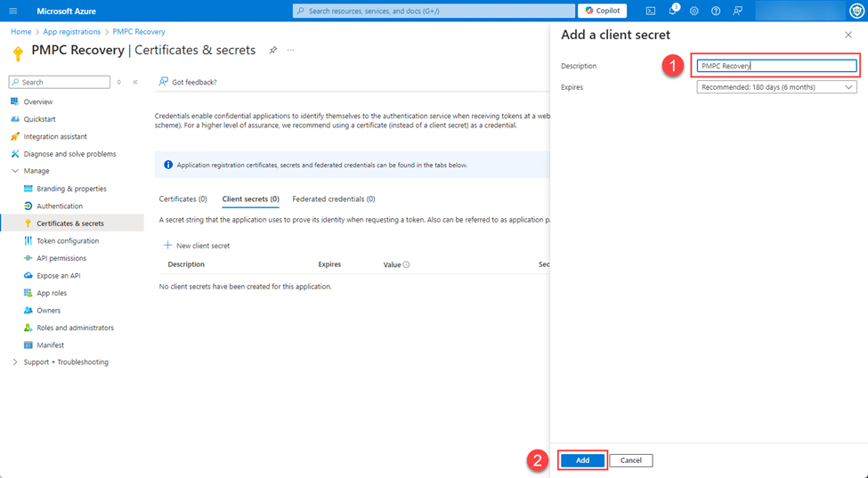This screenshot has height=478, width=868.
Task: Open the Cloud Shell icon in header
Action: (651, 11)
